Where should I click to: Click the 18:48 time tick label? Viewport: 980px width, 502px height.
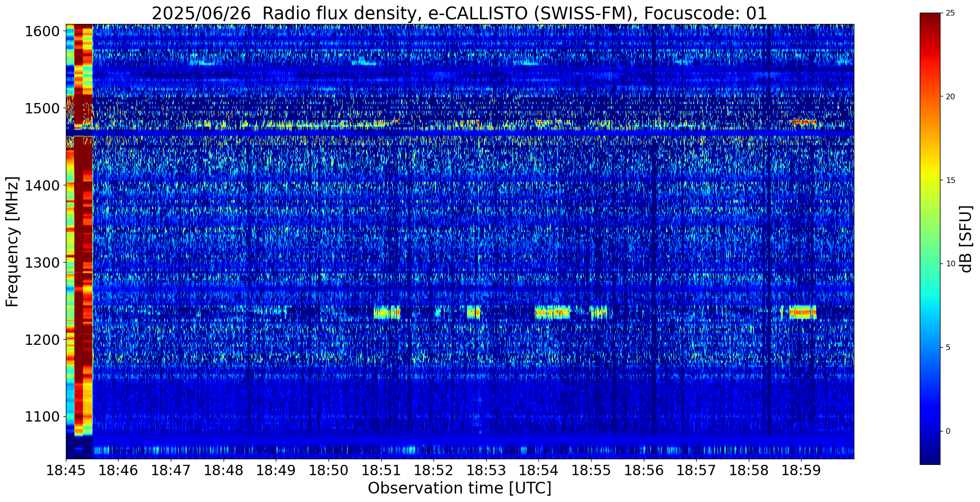point(224,470)
